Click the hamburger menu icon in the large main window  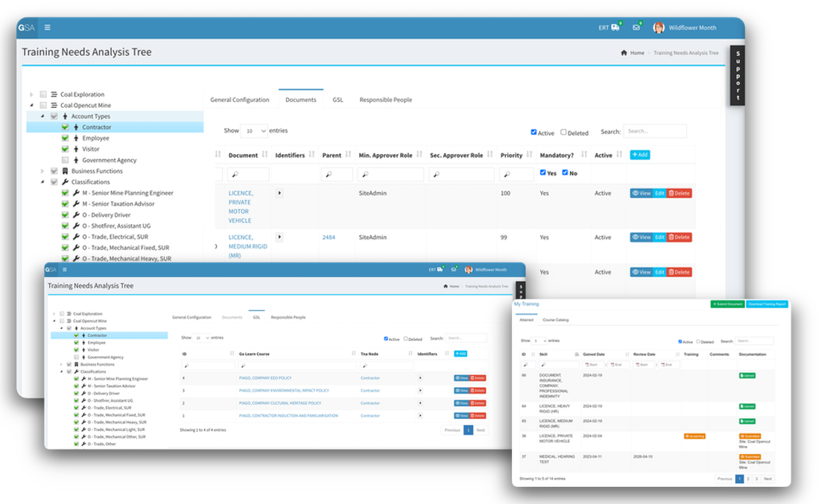pos(48,28)
